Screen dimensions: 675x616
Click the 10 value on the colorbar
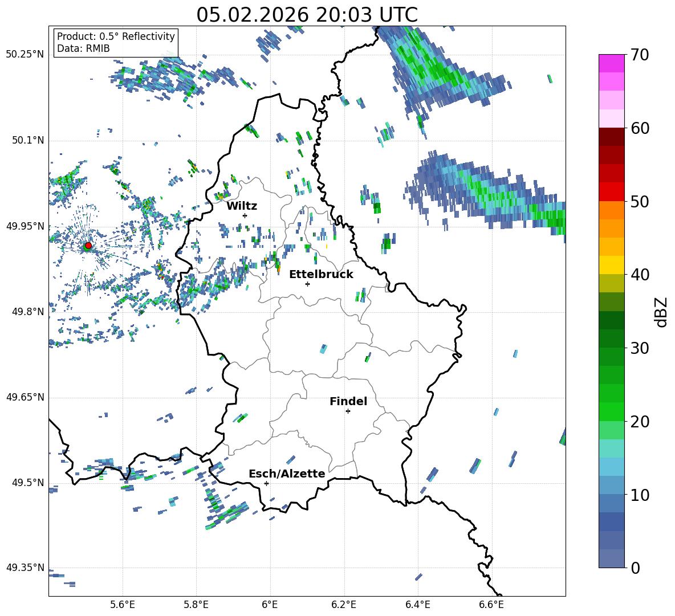[640, 495]
